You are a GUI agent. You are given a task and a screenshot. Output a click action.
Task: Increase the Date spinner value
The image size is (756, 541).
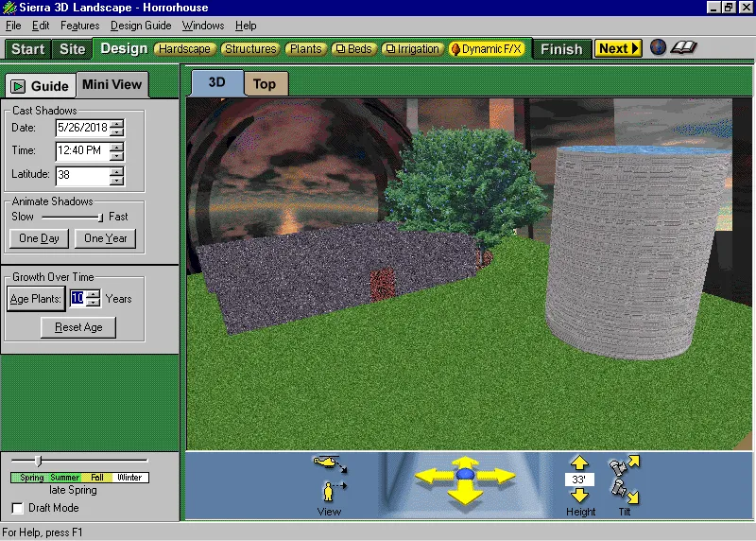[116, 122]
